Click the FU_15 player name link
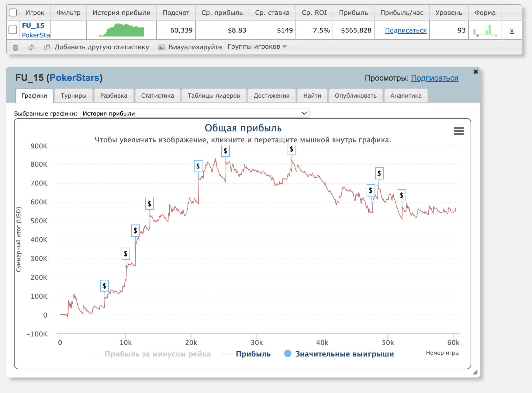 point(33,25)
